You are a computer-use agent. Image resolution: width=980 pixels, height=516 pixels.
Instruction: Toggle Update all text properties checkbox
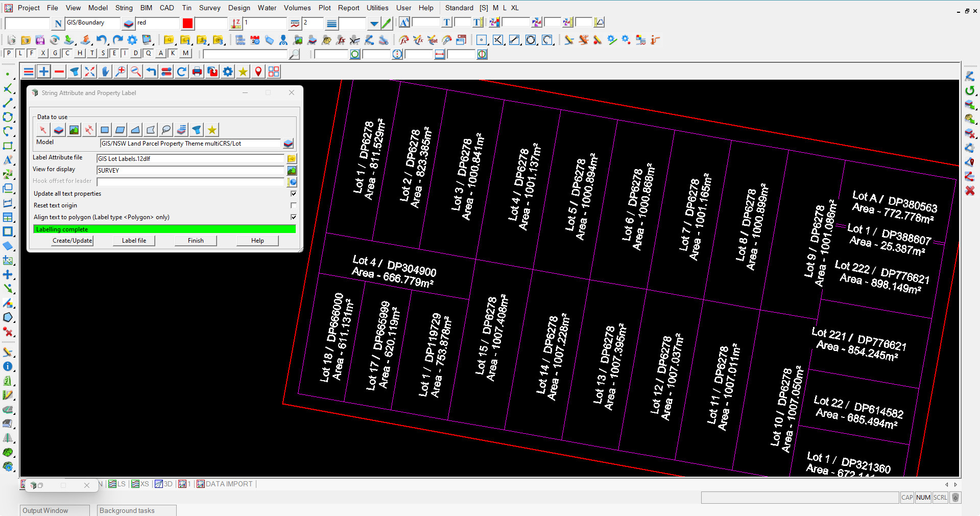point(294,194)
